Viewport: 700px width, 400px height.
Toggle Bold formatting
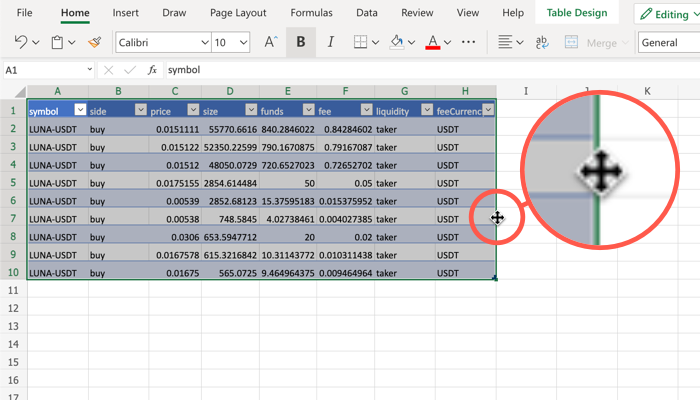(x=300, y=43)
